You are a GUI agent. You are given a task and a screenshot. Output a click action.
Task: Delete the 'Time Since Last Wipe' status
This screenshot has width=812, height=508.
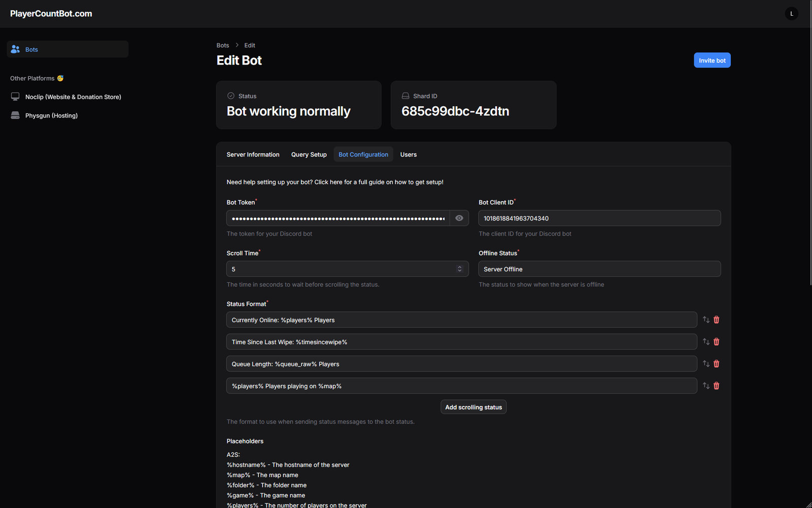coord(717,342)
